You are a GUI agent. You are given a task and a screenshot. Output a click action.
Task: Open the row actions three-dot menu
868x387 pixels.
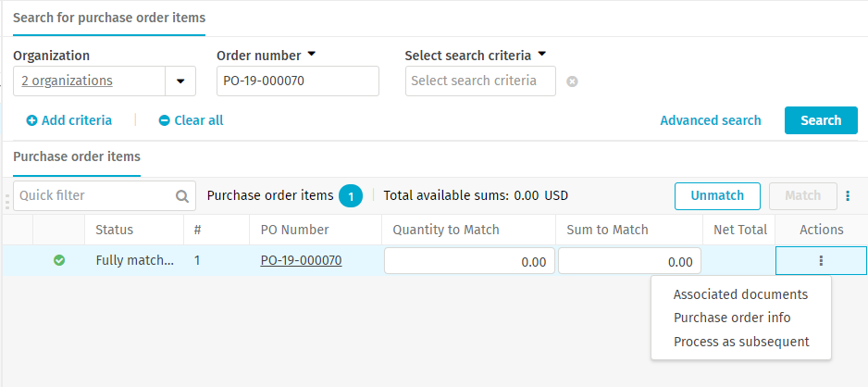tap(821, 261)
